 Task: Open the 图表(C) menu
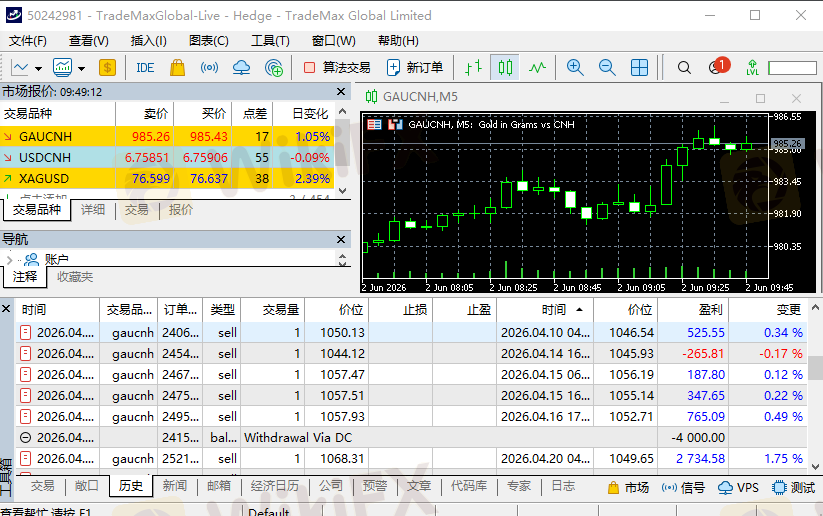[209, 41]
